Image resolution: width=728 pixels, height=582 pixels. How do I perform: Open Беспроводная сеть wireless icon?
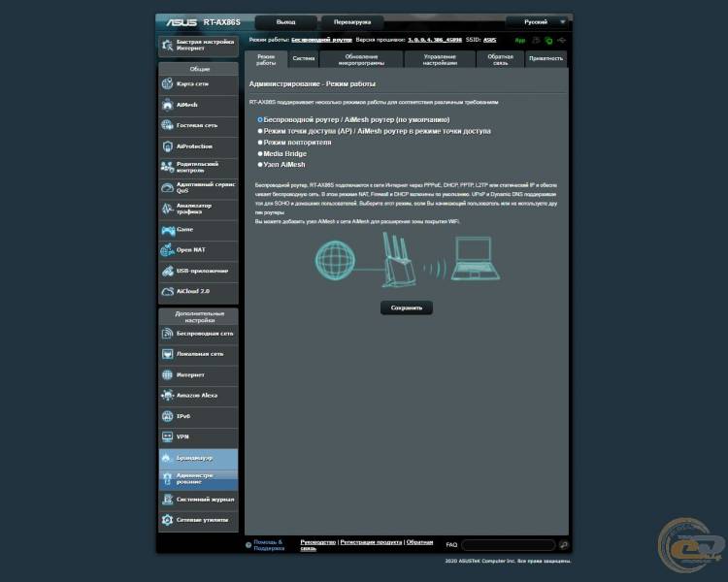[167, 334]
